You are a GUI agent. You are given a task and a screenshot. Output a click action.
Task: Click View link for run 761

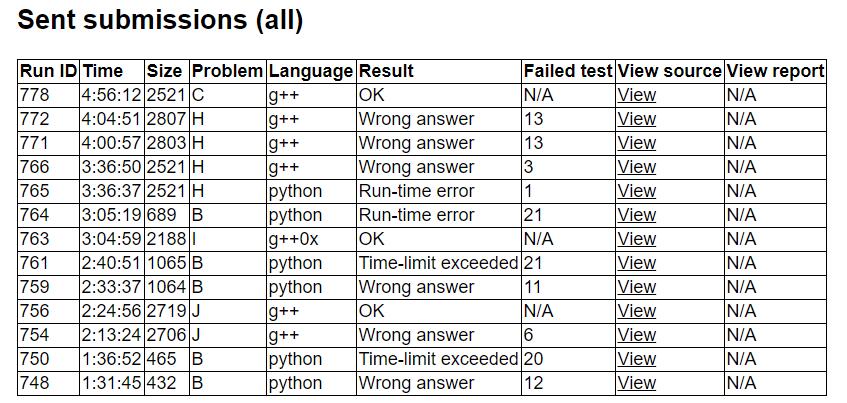(x=636, y=263)
